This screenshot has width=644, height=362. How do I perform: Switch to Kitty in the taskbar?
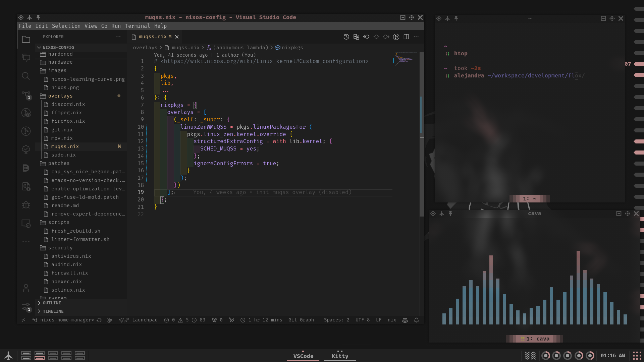pyautogui.click(x=340, y=356)
